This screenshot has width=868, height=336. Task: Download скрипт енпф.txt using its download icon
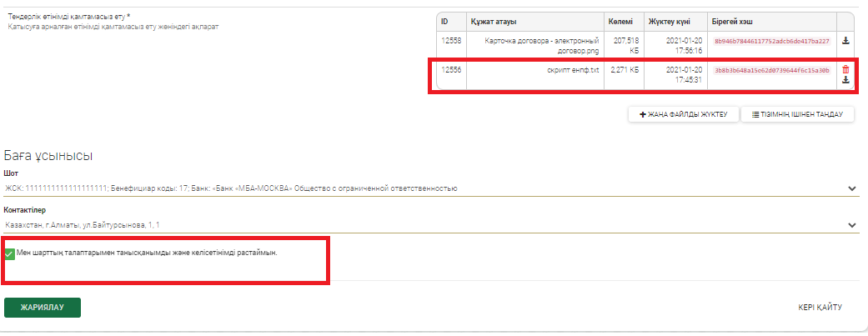pyautogui.click(x=845, y=81)
